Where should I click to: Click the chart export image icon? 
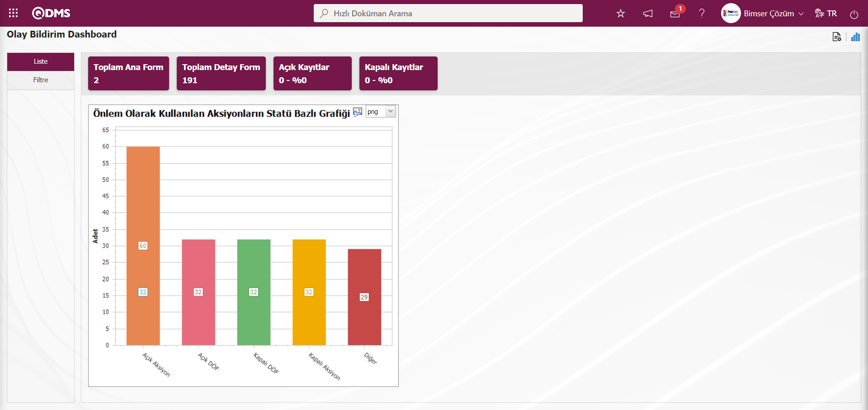[x=358, y=112]
